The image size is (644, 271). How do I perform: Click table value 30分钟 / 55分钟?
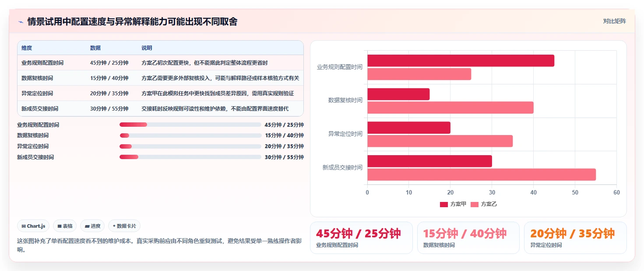coord(109,108)
